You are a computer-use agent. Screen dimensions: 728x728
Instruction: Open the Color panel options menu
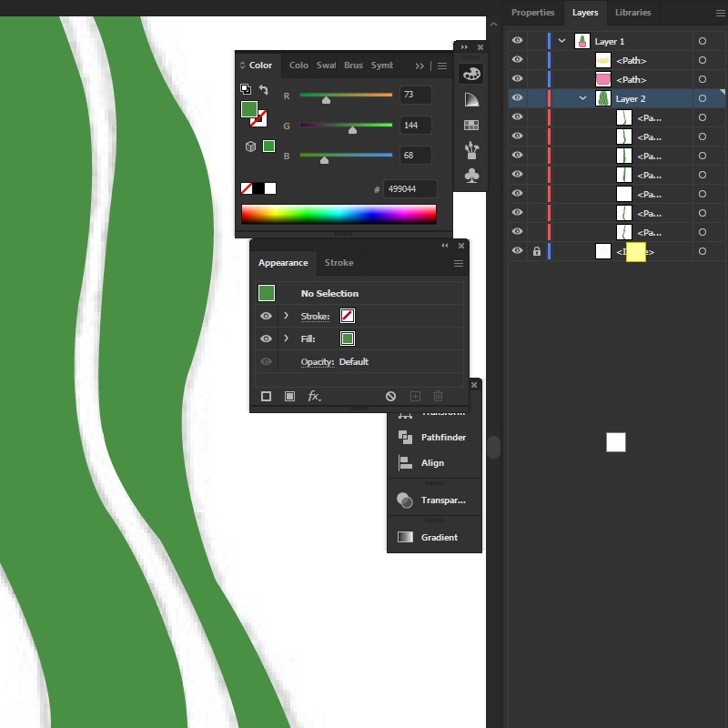442,66
